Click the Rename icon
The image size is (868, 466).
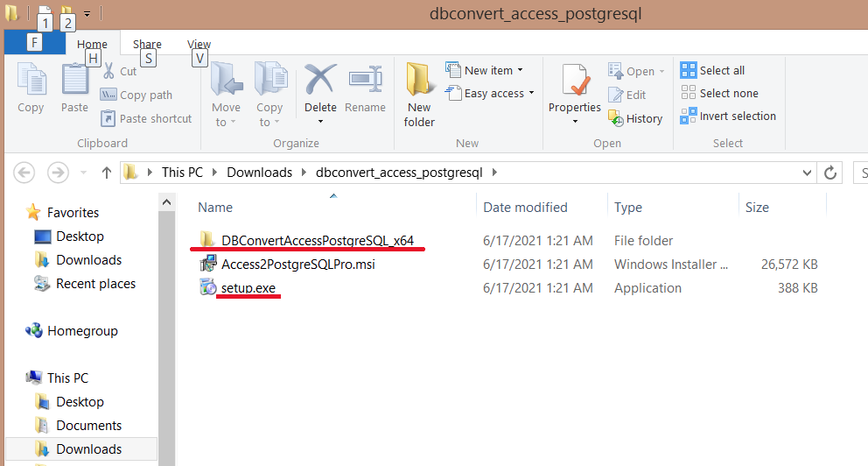[365, 81]
